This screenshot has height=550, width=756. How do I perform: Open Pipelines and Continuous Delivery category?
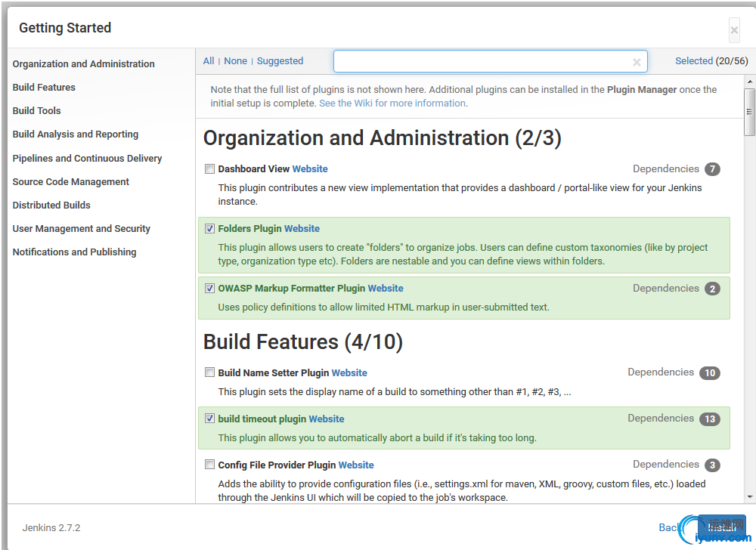point(87,159)
